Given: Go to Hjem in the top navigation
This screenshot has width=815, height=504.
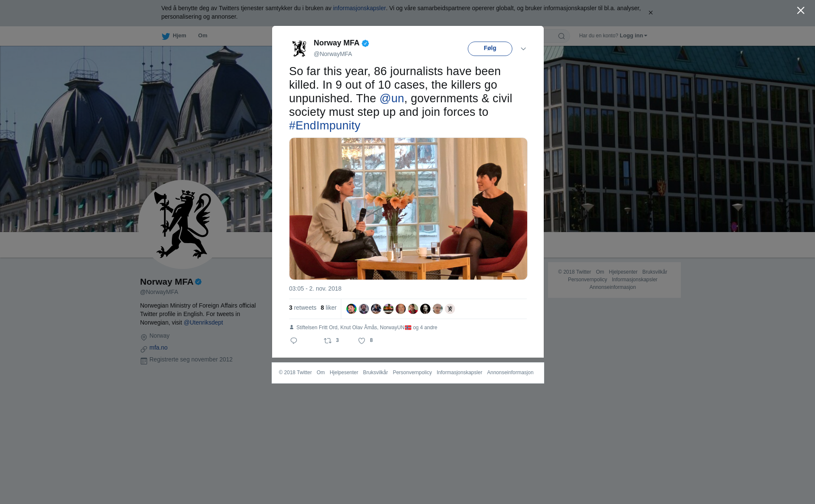Looking at the screenshot, I should 180,36.
